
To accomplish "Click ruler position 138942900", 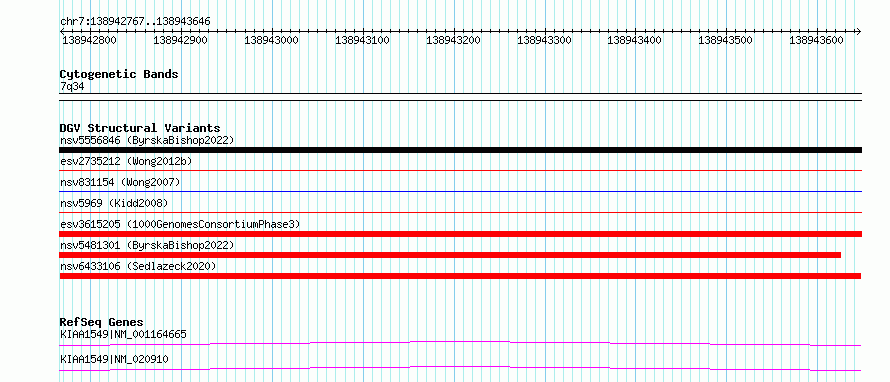I will 180,40.
